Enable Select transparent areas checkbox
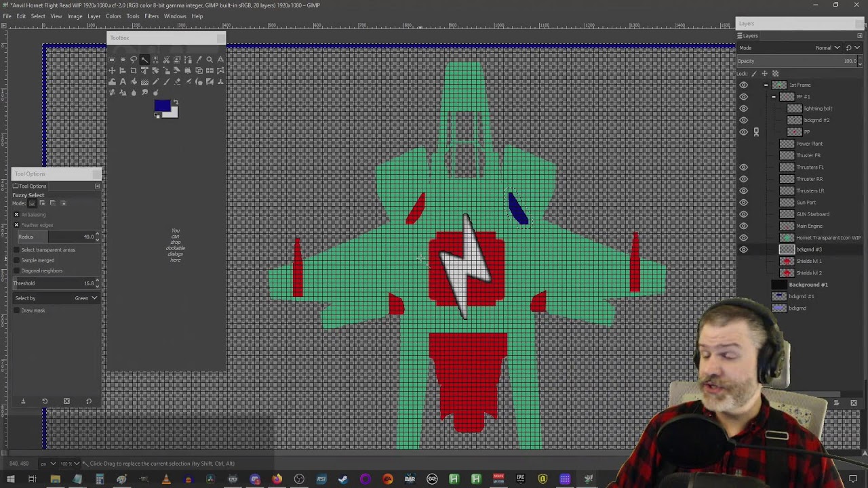Screen dimensions: 868x488 coord(16,250)
